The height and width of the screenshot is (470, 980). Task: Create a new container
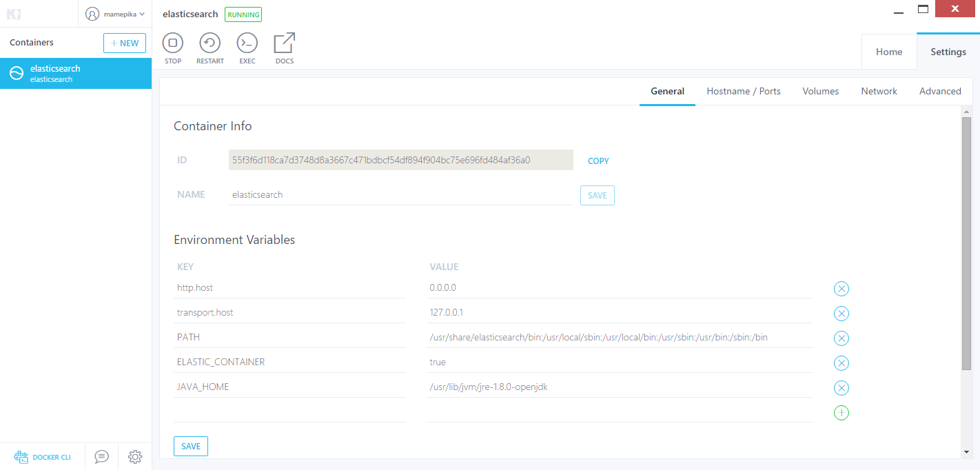coord(125,43)
